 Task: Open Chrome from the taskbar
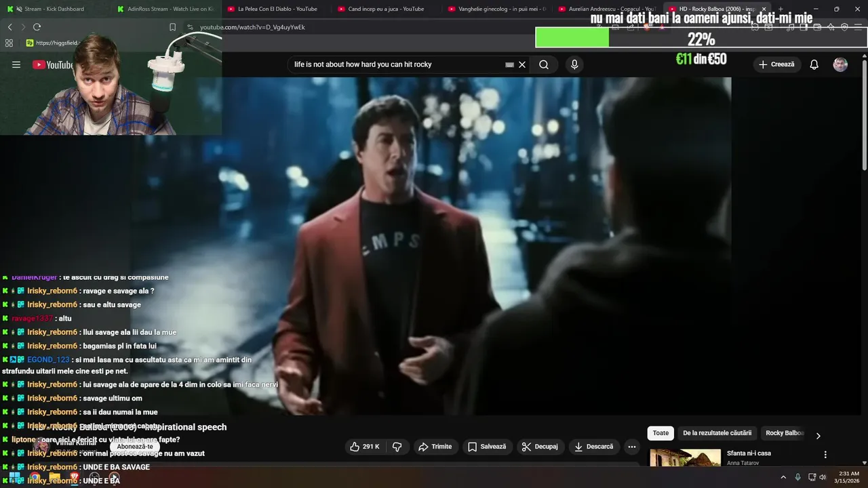click(x=34, y=477)
